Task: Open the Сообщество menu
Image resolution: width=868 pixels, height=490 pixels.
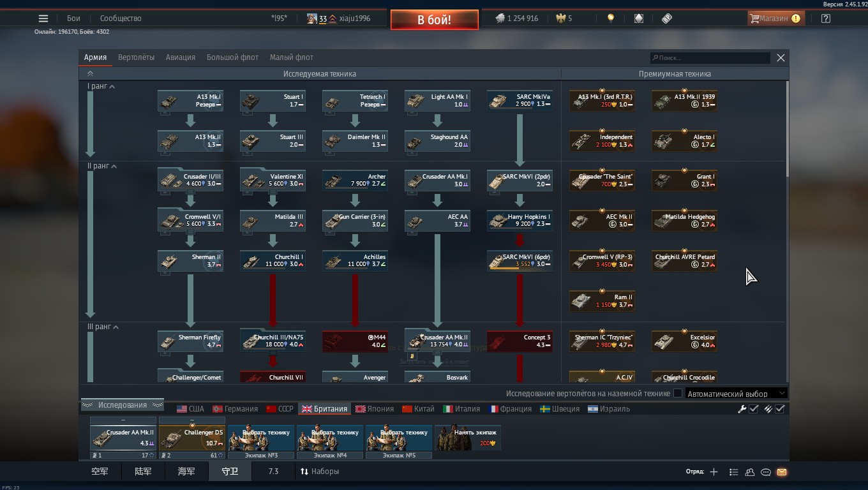Action: [x=121, y=19]
